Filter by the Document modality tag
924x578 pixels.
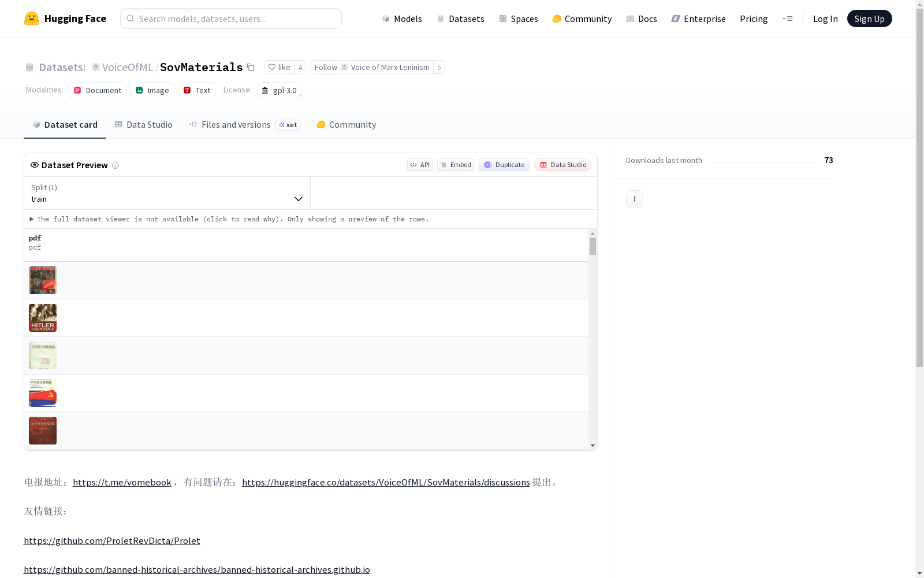coord(97,90)
